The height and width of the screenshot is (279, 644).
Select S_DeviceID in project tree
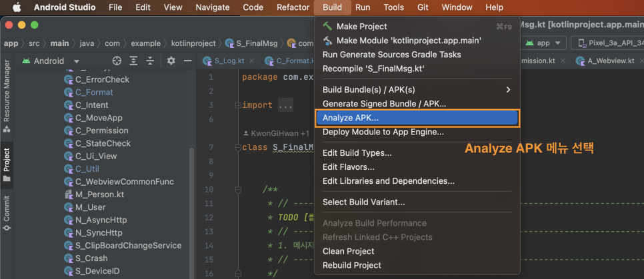coord(97,271)
